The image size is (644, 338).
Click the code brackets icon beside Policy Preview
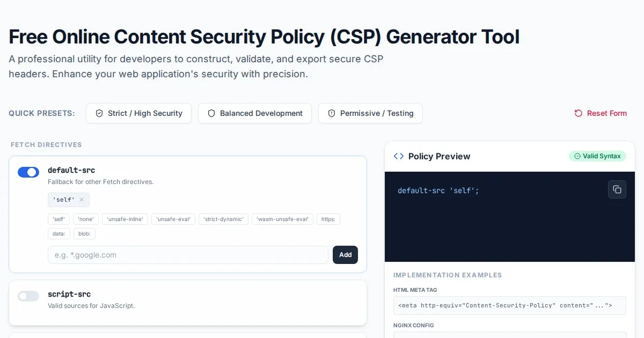[x=398, y=156]
